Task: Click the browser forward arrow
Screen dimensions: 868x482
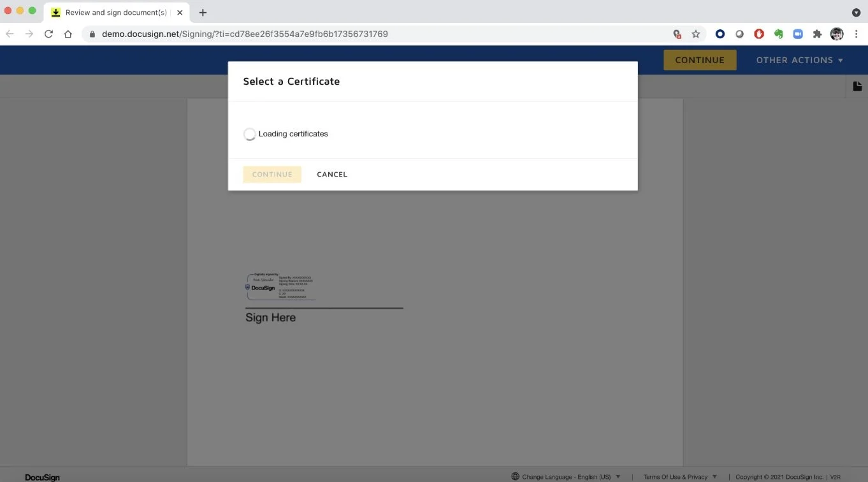Action: (x=29, y=34)
